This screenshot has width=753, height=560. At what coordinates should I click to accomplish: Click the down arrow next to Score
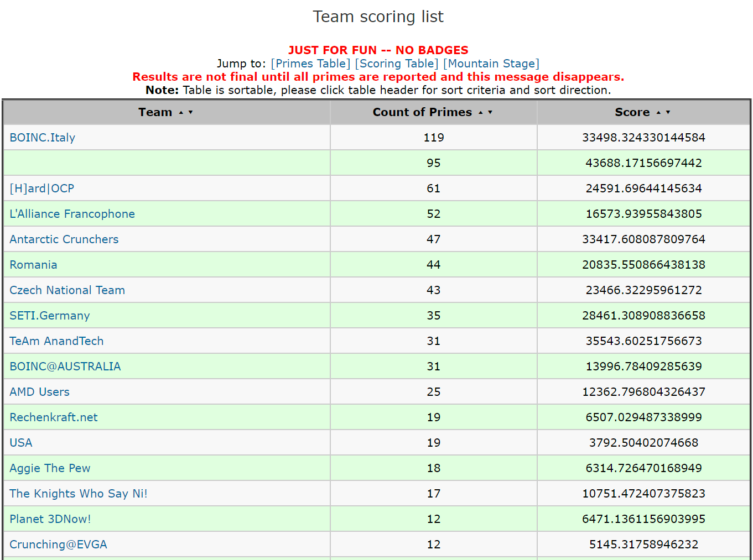tap(668, 113)
